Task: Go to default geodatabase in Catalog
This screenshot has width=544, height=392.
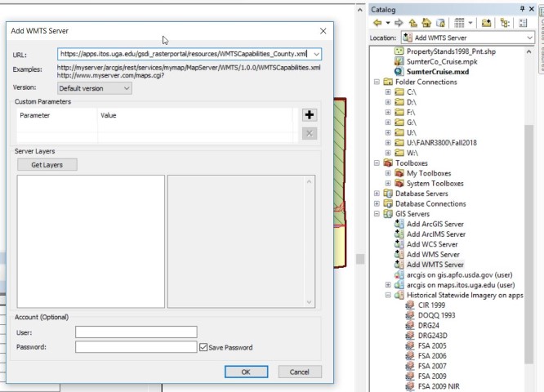Action: click(x=440, y=23)
